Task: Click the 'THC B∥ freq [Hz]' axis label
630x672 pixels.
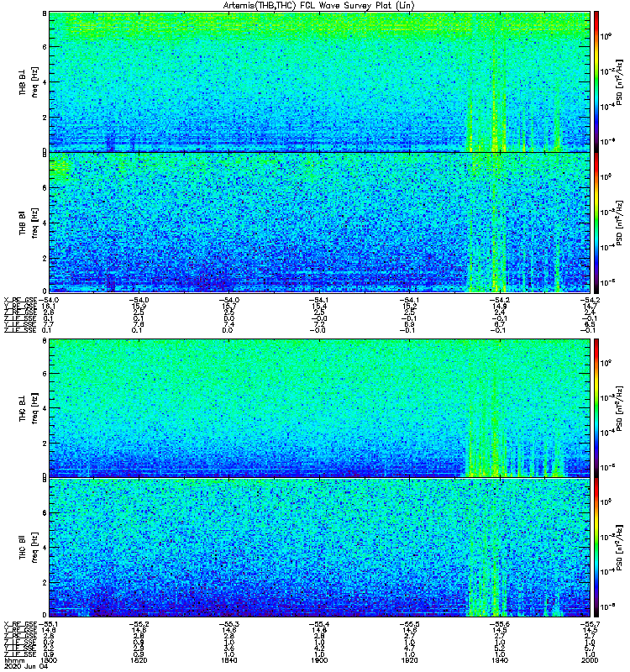Action: pos(28,548)
